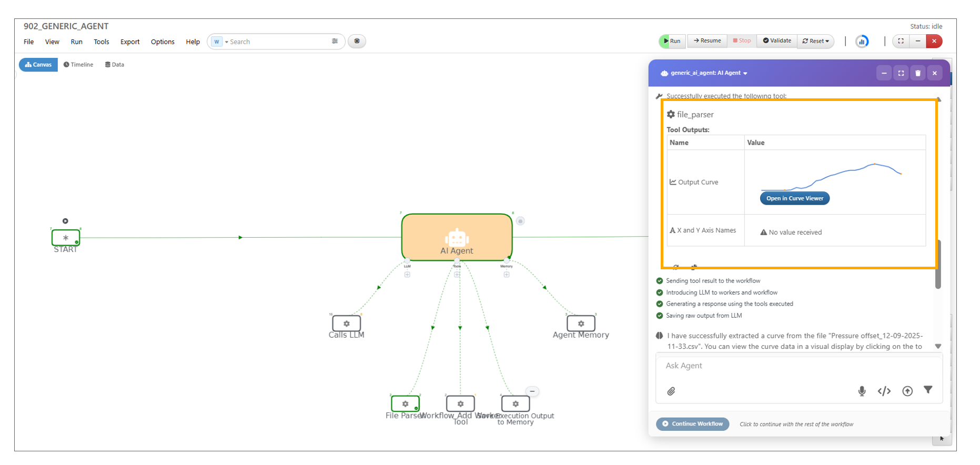The image size is (980, 465).
Task: Switch to the Timeline tab
Action: pyautogui.click(x=78, y=65)
